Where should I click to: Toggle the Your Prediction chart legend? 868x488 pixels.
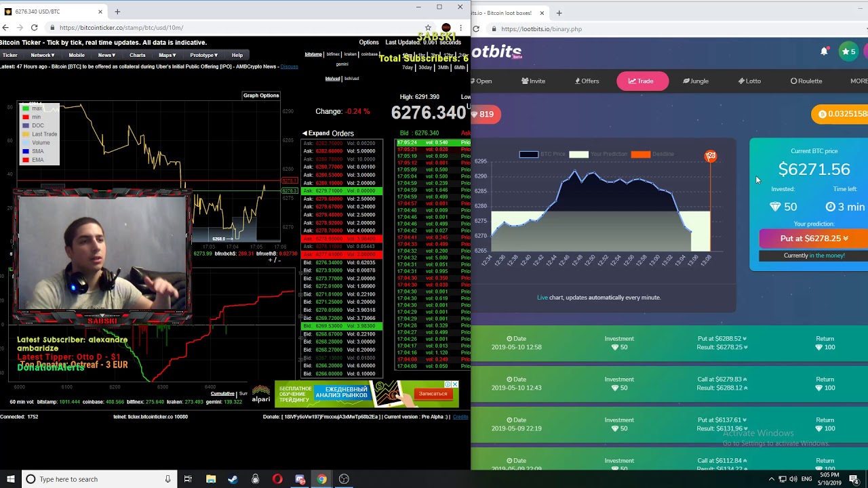pos(597,154)
